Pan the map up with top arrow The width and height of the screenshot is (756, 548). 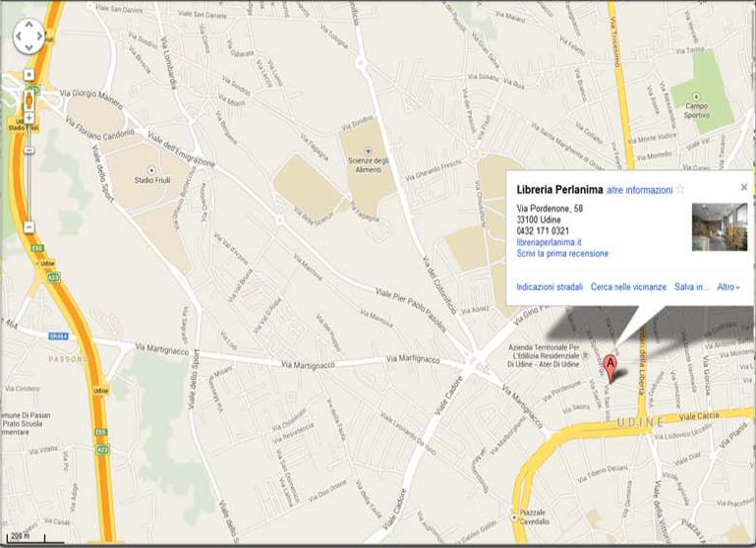tap(29, 25)
